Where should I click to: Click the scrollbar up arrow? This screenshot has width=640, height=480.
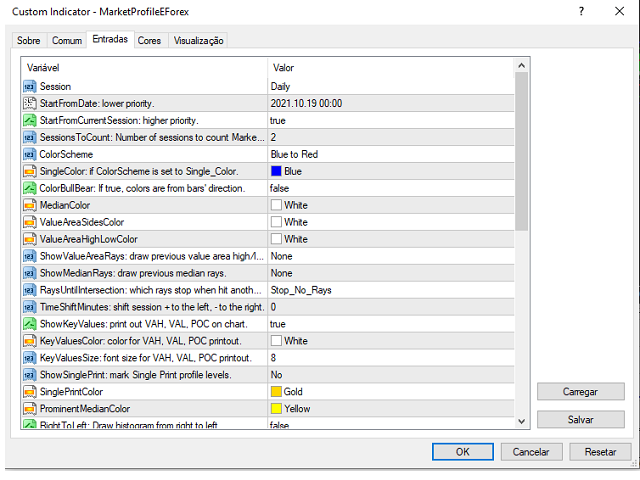(521, 65)
